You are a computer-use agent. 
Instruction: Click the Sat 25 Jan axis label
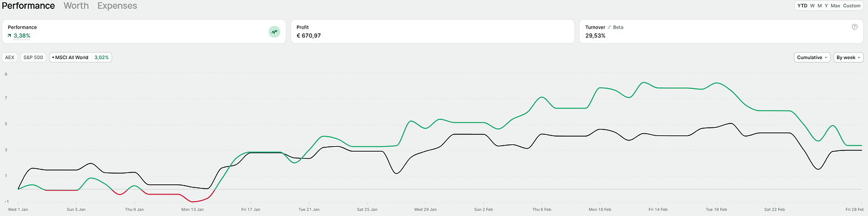368,209
